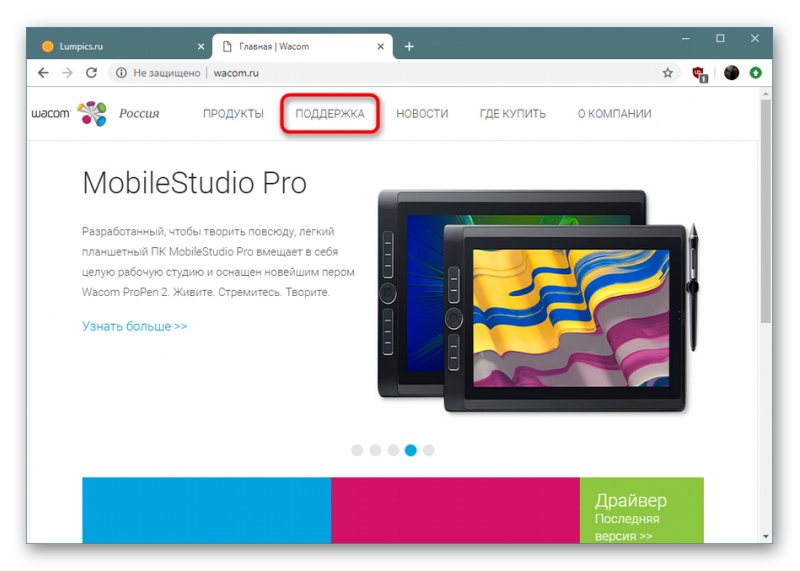Minimize the browser window
The height and width of the screenshot is (571, 800).
tap(686, 39)
